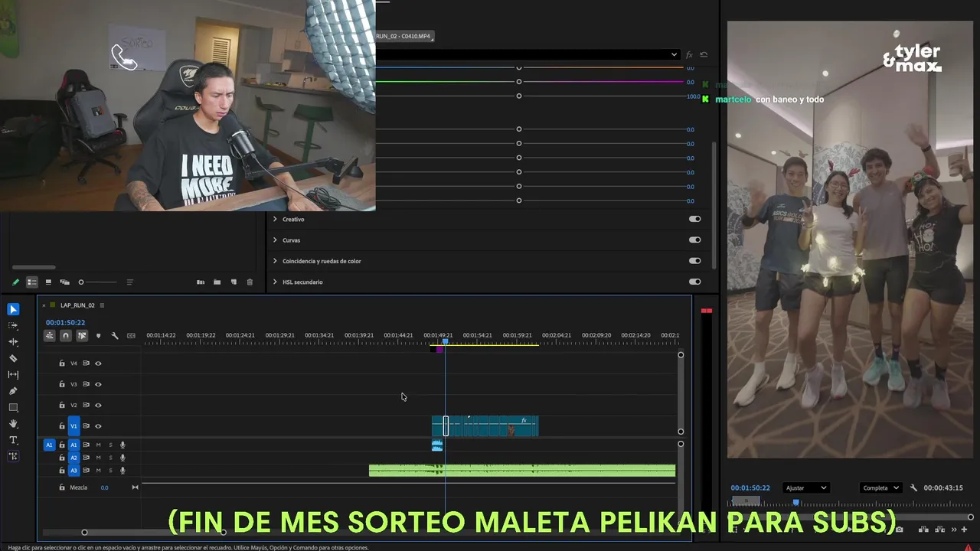Click timeline timecode 00:01:50:22
Viewport: 980px width, 551px height.
(65, 322)
